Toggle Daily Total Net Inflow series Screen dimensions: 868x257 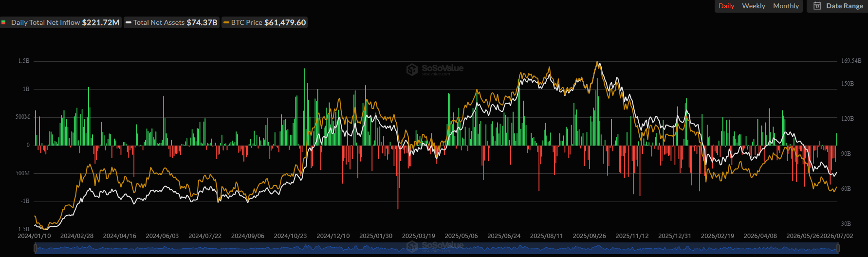[61, 22]
